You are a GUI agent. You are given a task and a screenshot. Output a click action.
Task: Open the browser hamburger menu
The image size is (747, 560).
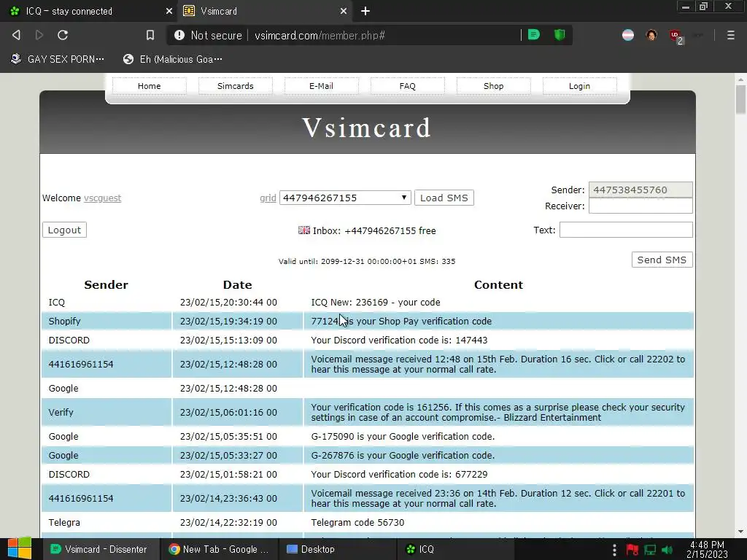(730, 35)
